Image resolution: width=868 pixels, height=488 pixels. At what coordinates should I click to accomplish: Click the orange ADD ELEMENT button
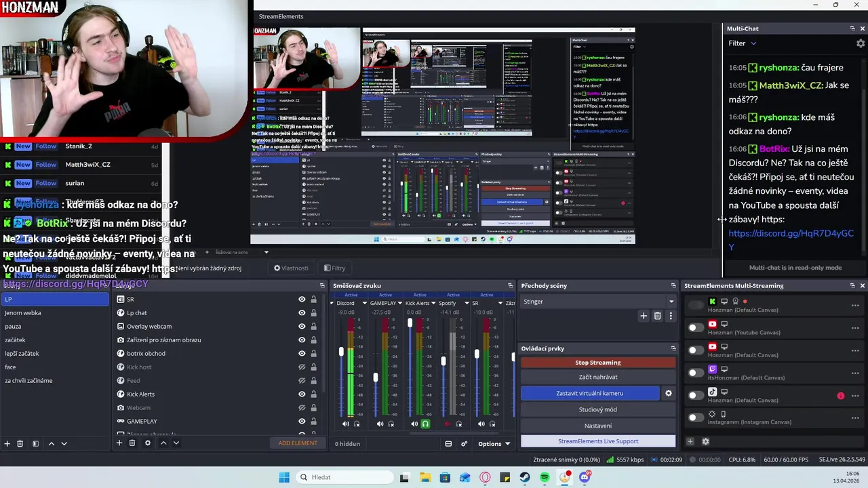298,443
